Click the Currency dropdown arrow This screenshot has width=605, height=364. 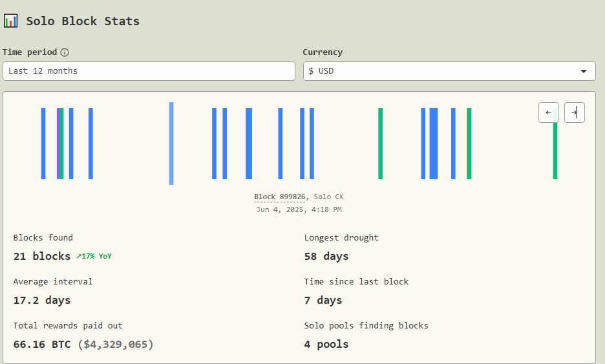583,71
